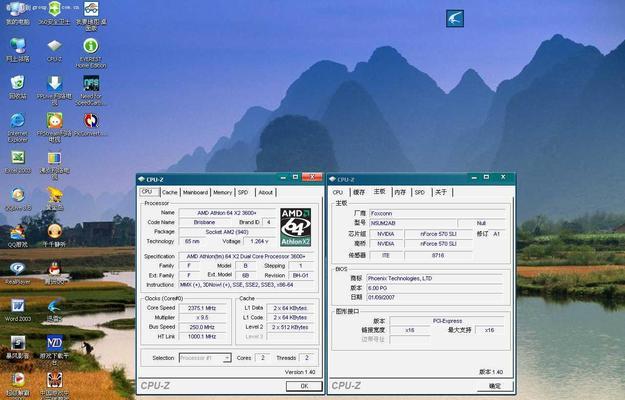Open the My Computer desktop icon
Viewport: 625px width, 400px height.
(x=18, y=13)
